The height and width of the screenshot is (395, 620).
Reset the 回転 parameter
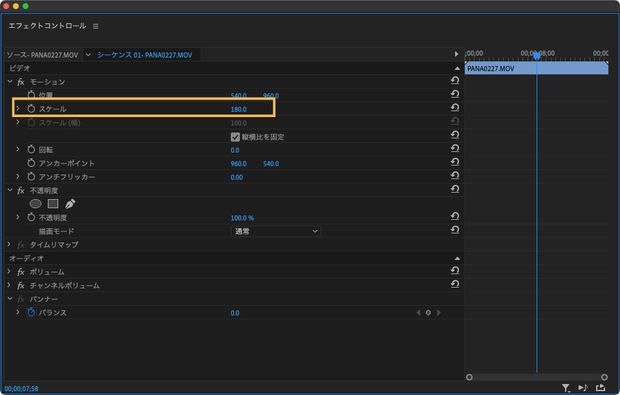click(455, 148)
